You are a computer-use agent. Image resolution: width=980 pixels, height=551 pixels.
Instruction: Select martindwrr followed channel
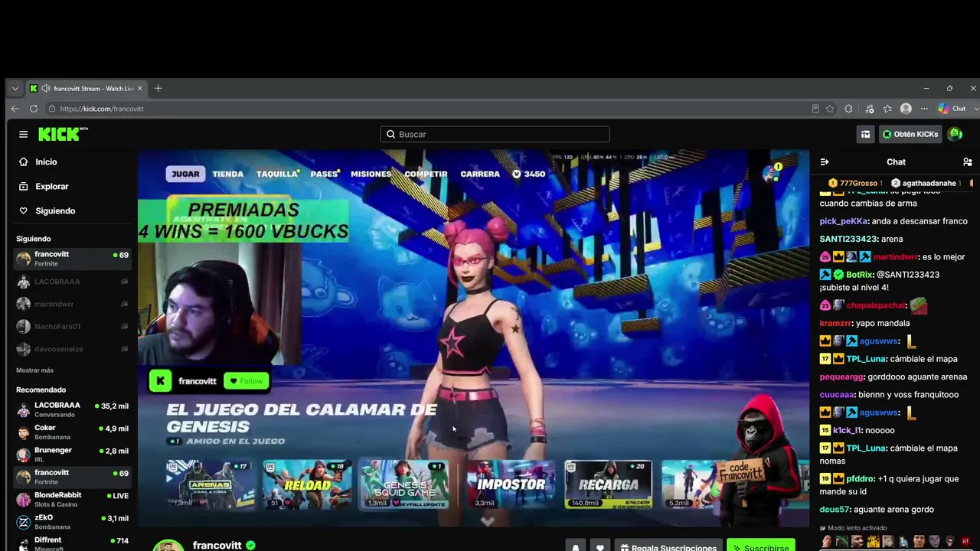tap(73, 304)
